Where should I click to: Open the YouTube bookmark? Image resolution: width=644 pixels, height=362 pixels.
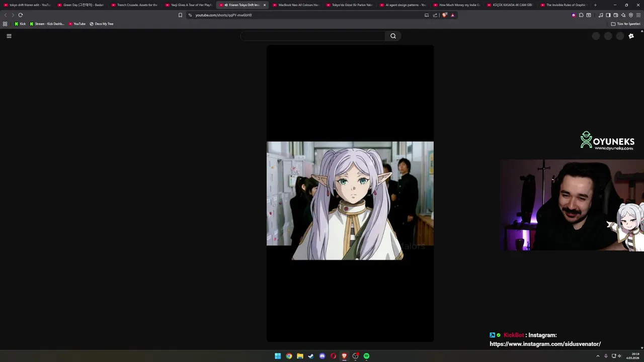click(77, 24)
